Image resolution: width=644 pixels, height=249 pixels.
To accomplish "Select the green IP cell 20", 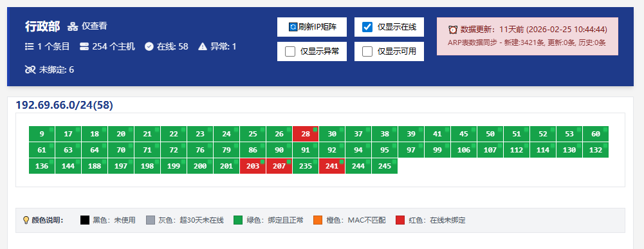I will tap(121, 134).
